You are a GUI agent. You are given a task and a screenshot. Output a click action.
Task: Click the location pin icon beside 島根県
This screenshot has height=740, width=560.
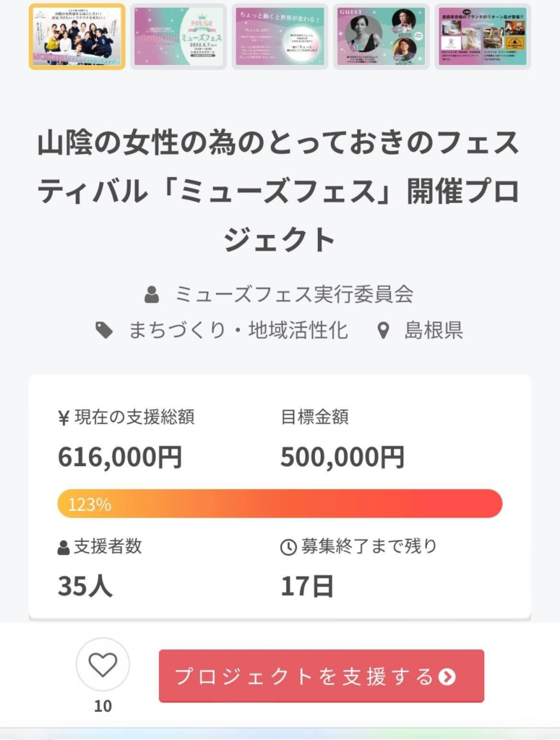(x=384, y=330)
